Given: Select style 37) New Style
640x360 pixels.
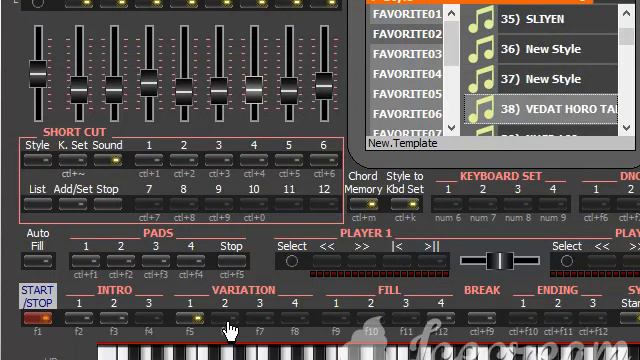Looking at the screenshot, I should click(x=541, y=79).
